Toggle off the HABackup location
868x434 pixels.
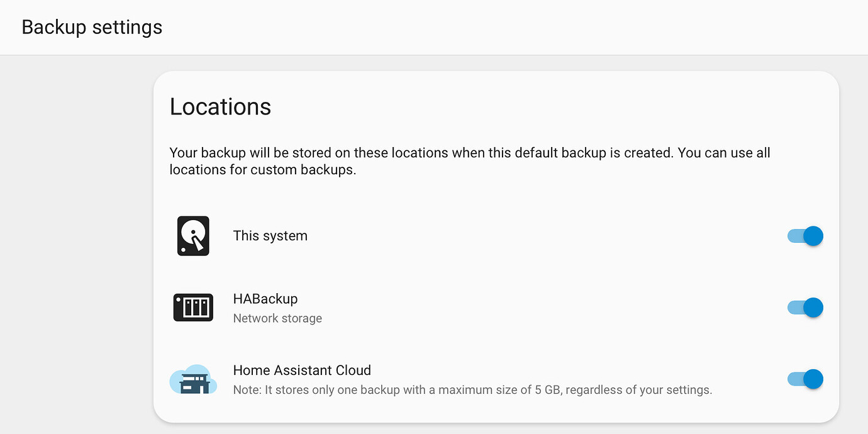click(x=805, y=307)
